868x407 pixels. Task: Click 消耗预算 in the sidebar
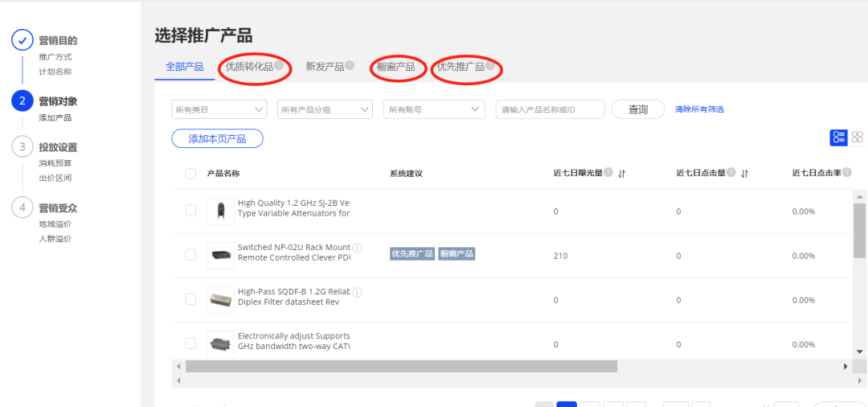click(x=55, y=163)
